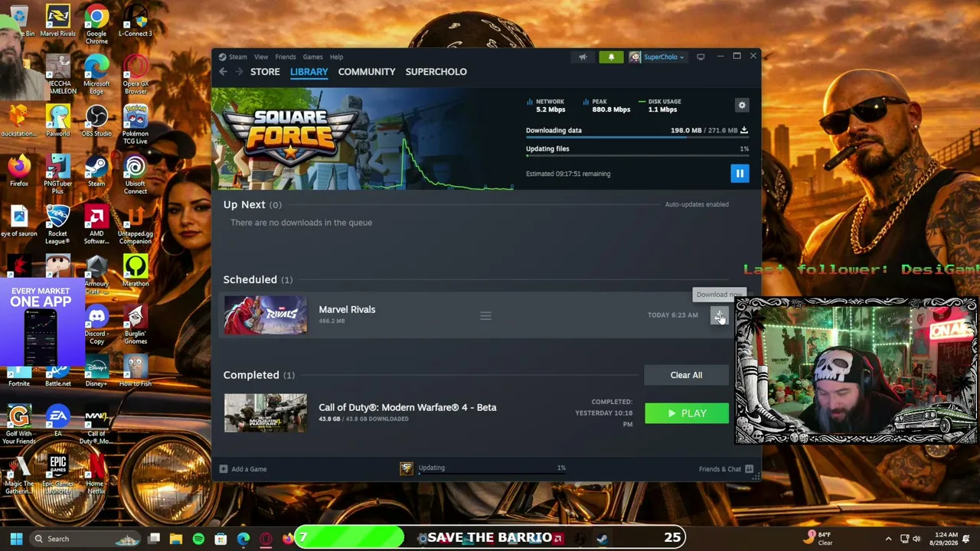Viewport: 980px width, 551px height.
Task: Click Download now for Marvel Rivals
Action: click(x=720, y=315)
